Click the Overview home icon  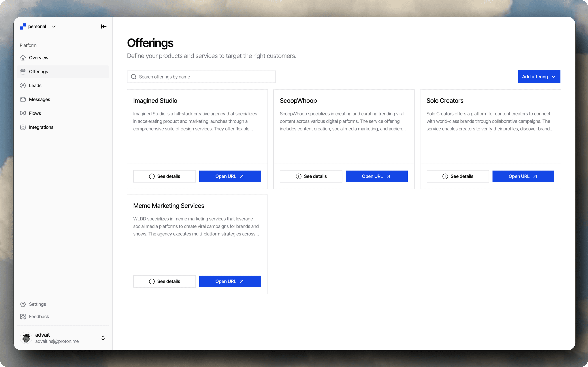coord(23,58)
